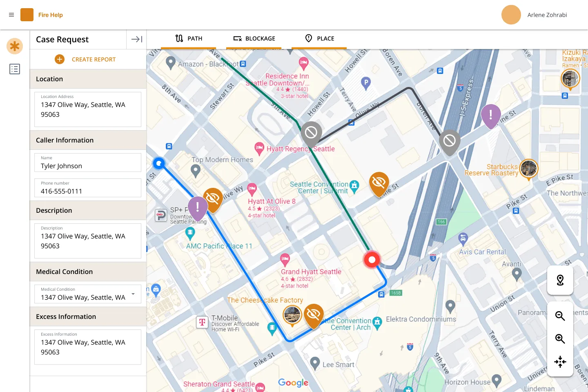Open the Fire Help home link
This screenshot has width=588, height=392.
(x=51, y=15)
